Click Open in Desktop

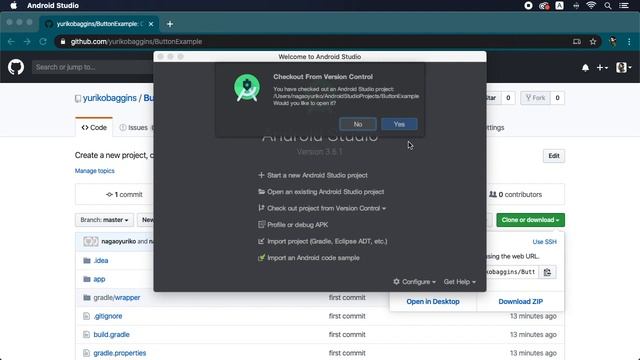(433, 302)
